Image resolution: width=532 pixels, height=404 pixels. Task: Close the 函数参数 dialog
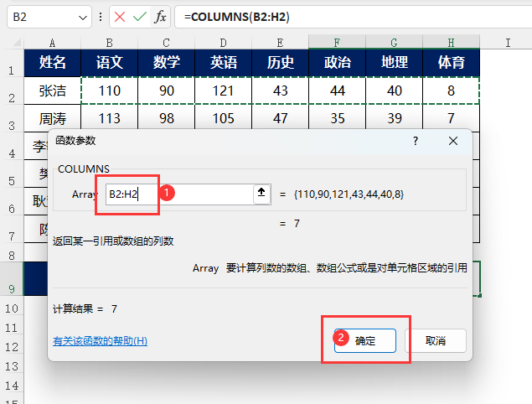(x=453, y=141)
